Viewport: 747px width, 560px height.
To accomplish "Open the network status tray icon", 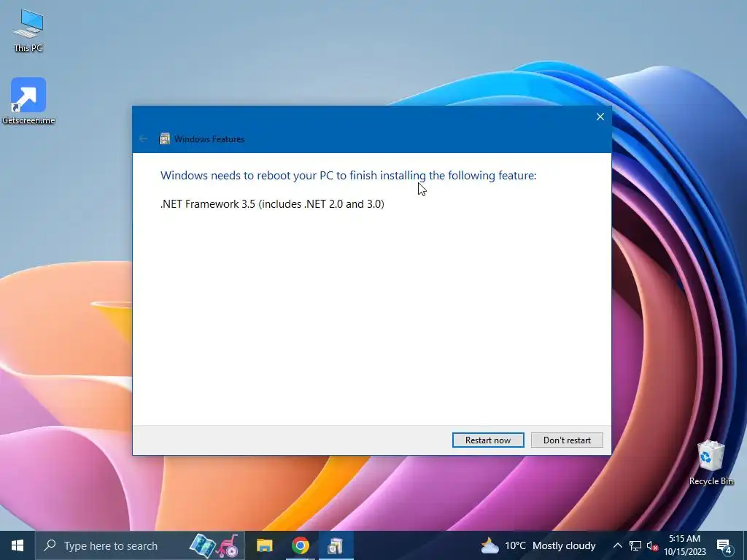I will [x=635, y=545].
